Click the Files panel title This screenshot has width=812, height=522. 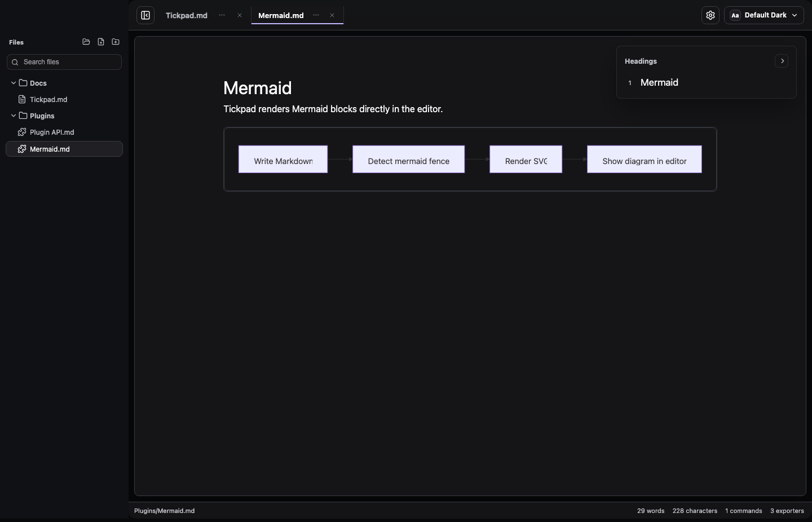pos(16,42)
